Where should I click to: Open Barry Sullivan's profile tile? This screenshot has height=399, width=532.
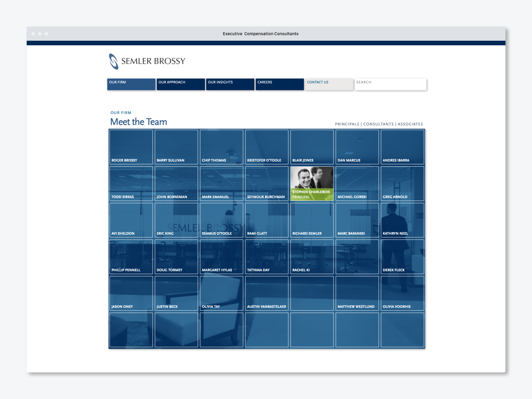coord(176,147)
